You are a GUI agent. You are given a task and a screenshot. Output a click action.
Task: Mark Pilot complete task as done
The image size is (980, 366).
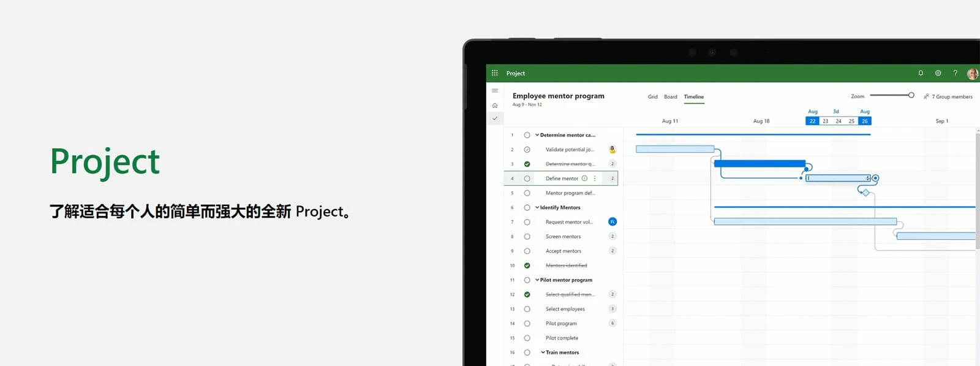[x=527, y=338]
